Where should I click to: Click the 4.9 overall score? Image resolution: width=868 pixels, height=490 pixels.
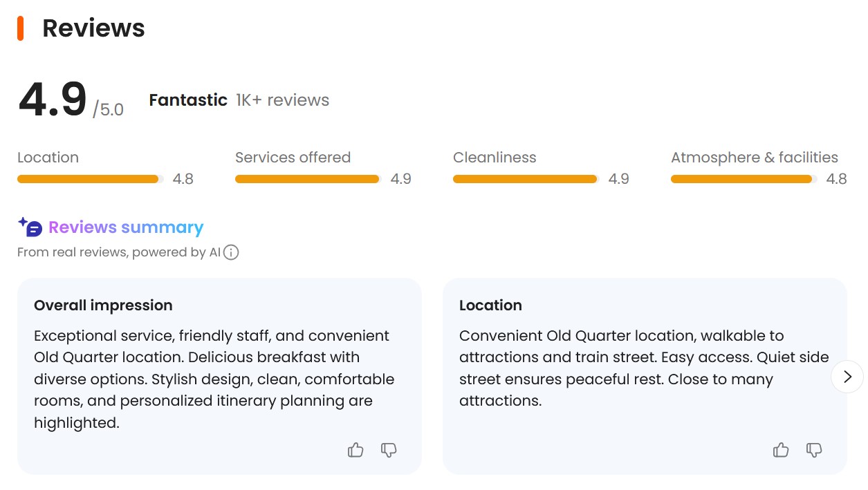pyautogui.click(x=53, y=100)
